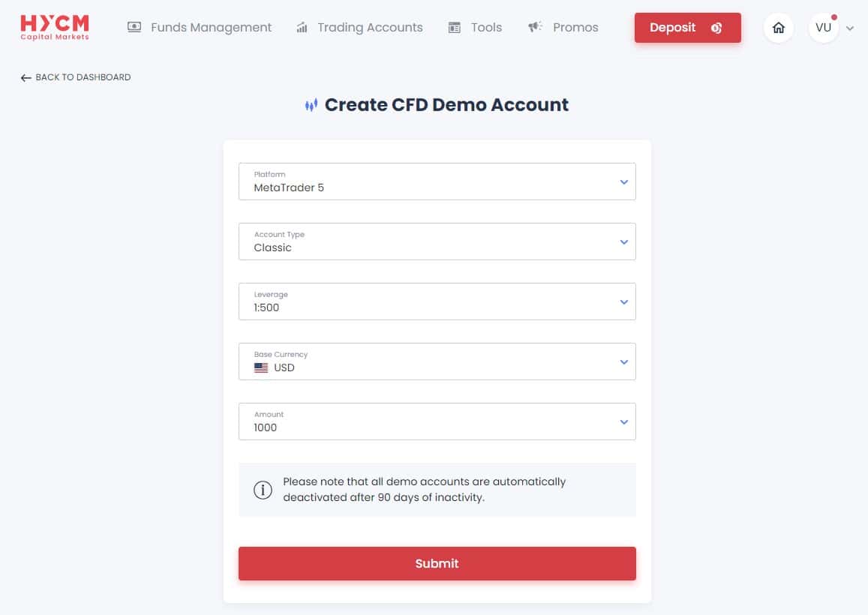Screen dimensions: 868x615
Task: Click the red Deposit button
Action: [687, 28]
